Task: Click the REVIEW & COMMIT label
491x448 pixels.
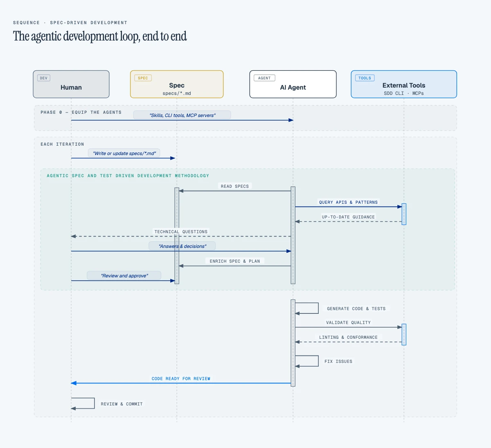Action: tap(122, 404)
